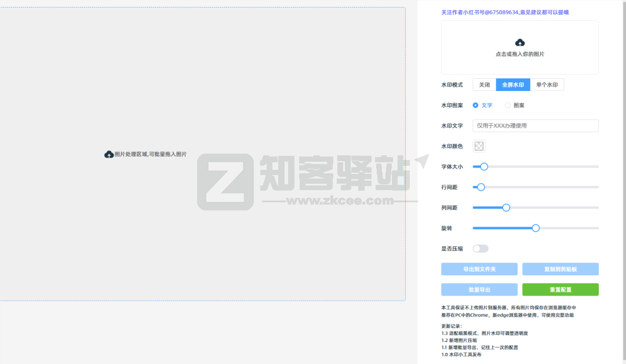Click the 导出到文件夹 button
Viewport: 626px width, 364px height.
click(x=479, y=269)
